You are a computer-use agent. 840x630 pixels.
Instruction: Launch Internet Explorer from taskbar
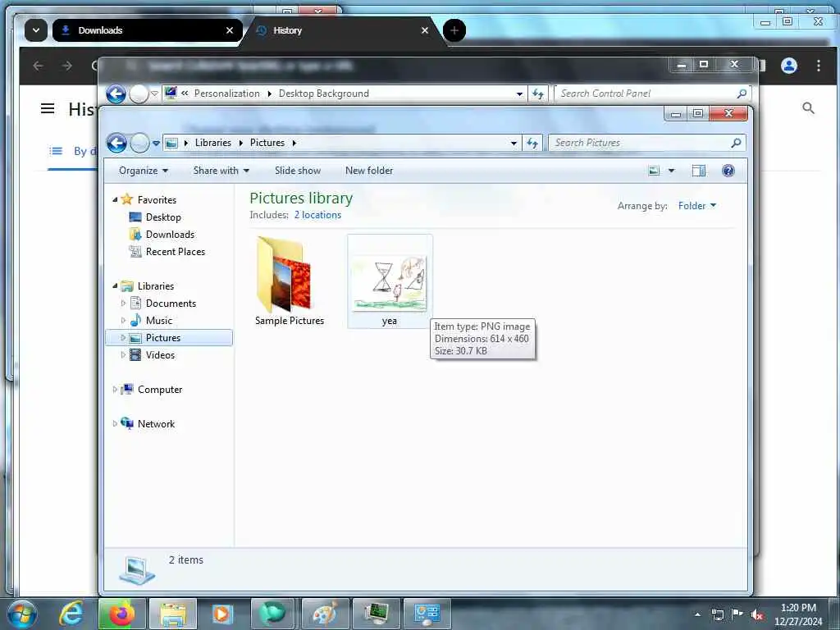click(x=72, y=614)
